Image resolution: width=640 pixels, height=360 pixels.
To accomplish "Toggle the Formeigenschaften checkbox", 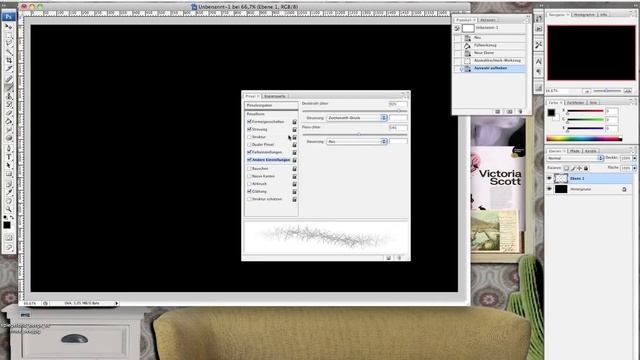I will [249, 122].
